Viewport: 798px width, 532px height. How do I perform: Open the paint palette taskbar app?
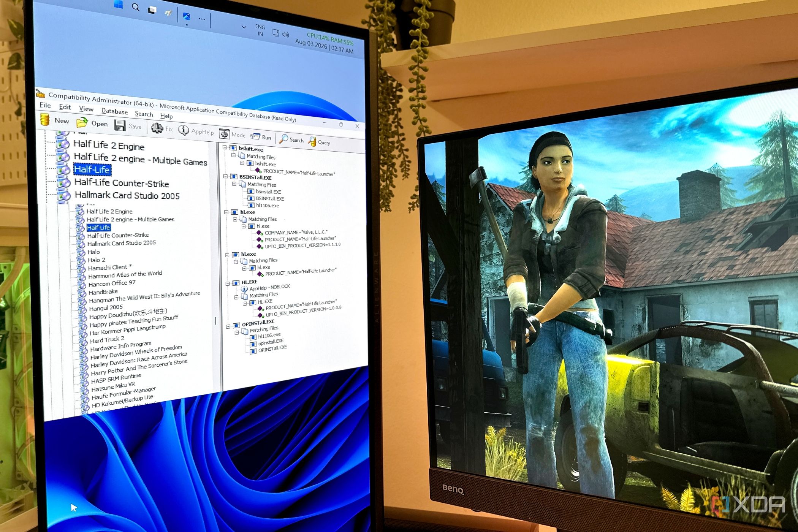(x=168, y=13)
